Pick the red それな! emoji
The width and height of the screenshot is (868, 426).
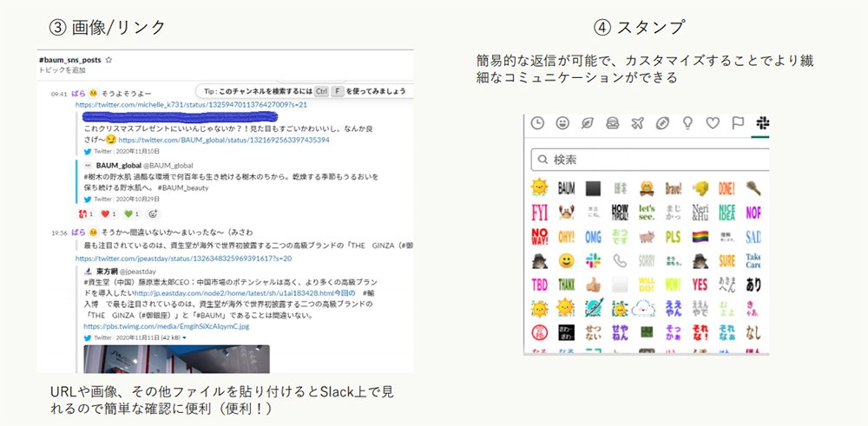700,332
